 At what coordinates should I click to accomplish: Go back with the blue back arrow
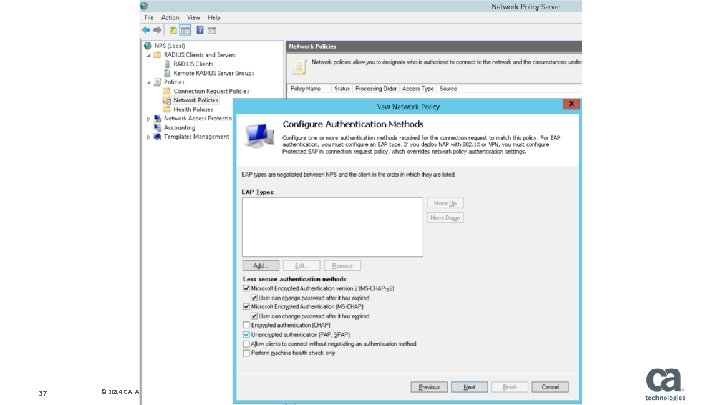[146, 30]
